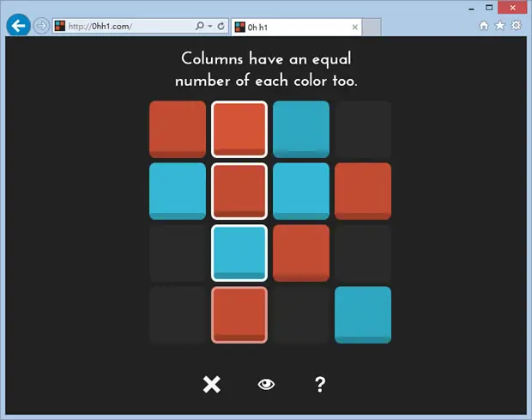Refresh the page using the reload icon
Screen dimensions: 532x420
[221, 26]
